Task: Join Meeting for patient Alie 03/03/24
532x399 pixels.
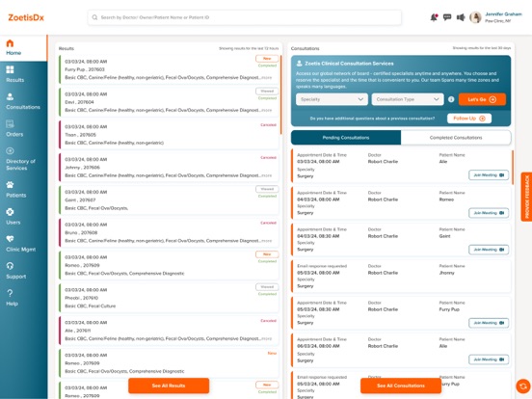Action: click(489, 175)
